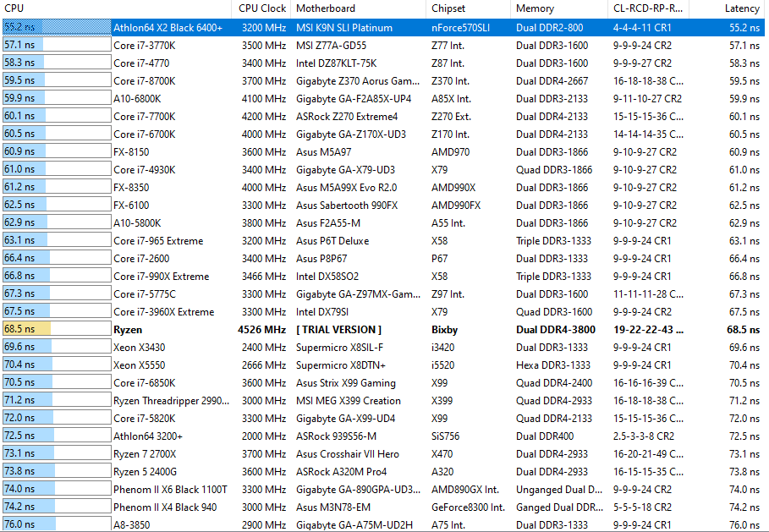Viewport: 769px width, 532px height.
Task: Sort by the CPU column header
Action: click(x=116, y=8)
